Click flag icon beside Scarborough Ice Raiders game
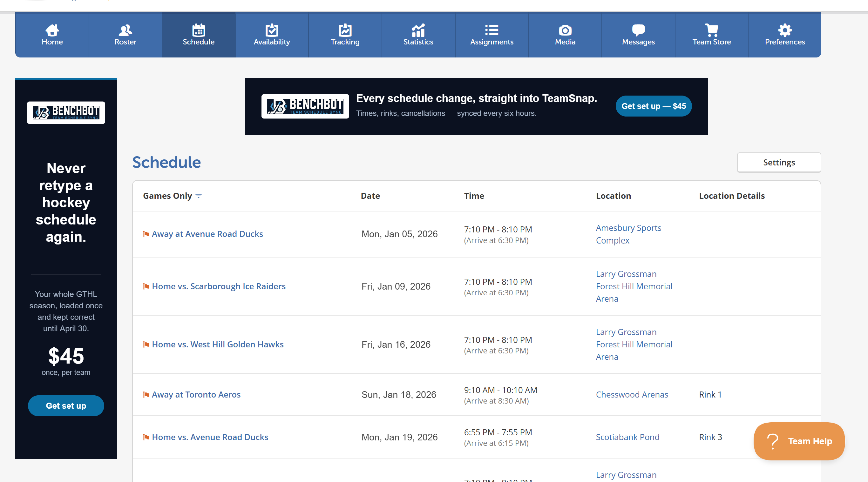 [146, 286]
